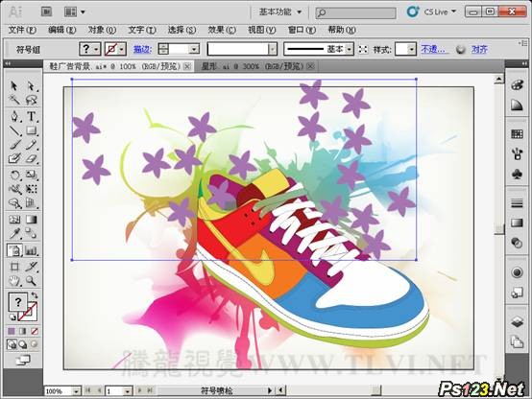This screenshot has width=532, height=399.
Task: Select the Selection tool (black arrow)
Action: (x=13, y=85)
